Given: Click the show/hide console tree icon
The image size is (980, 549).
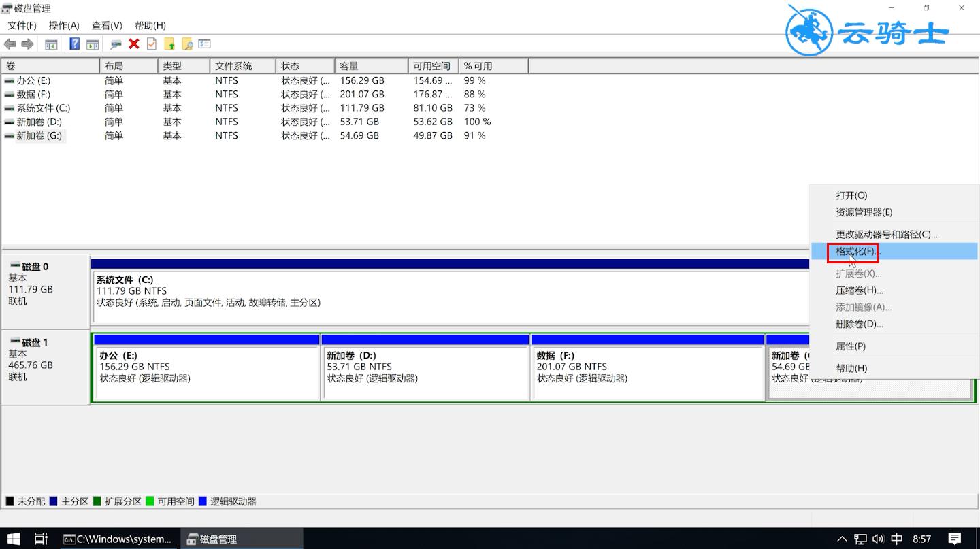Looking at the screenshot, I should point(51,44).
